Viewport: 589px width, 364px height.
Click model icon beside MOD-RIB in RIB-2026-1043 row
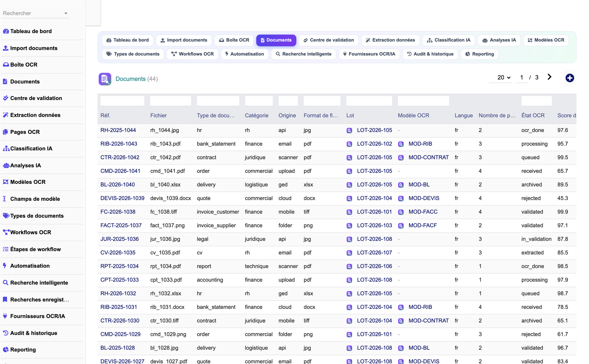click(401, 144)
